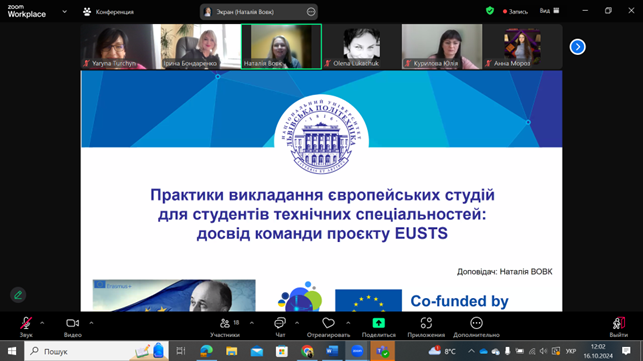Click the 'Co-funded by' slide text
The width and height of the screenshot is (643, 361).
[x=459, y=301]
